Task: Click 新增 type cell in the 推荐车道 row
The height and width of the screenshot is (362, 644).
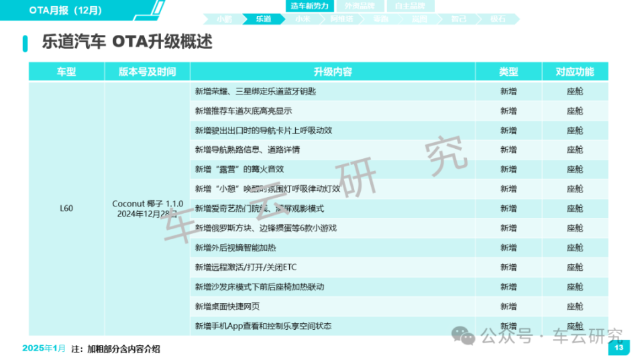Action: coord(508,111)
